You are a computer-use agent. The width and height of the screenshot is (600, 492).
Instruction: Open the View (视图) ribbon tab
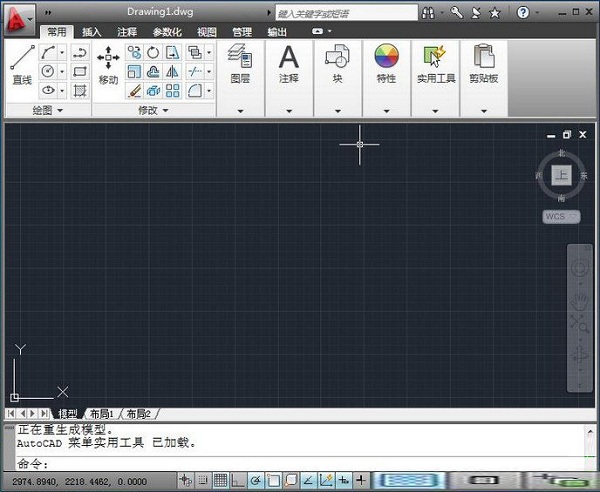coord(206,32)
